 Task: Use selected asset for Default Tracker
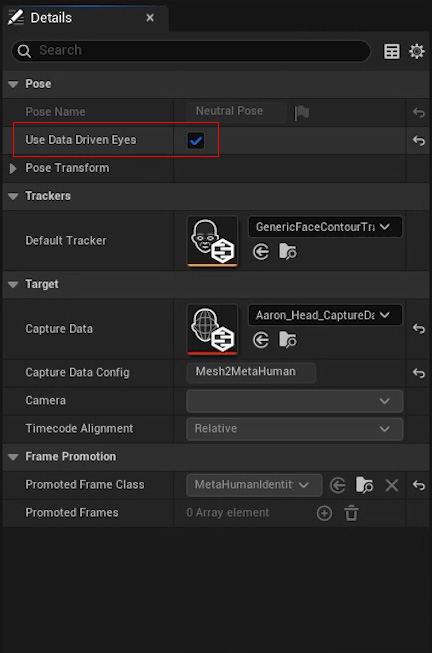tap(261, 252)
